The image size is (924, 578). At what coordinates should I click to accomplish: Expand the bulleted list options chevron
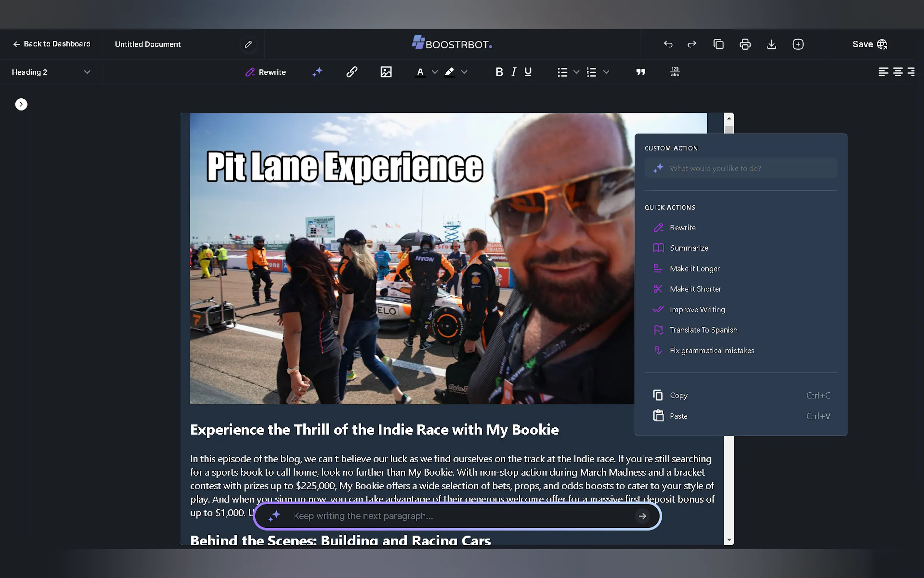576,72
